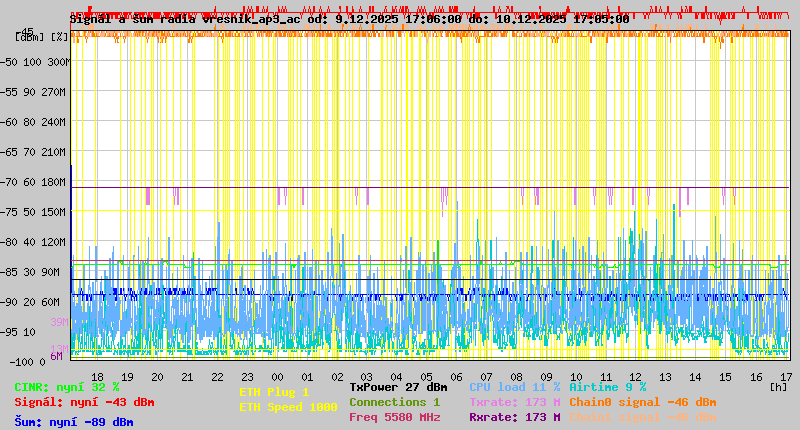Click the '-100' dBm y-axis label
The width and height of the screenshot is (800, 430).
(x=20, y=363)
